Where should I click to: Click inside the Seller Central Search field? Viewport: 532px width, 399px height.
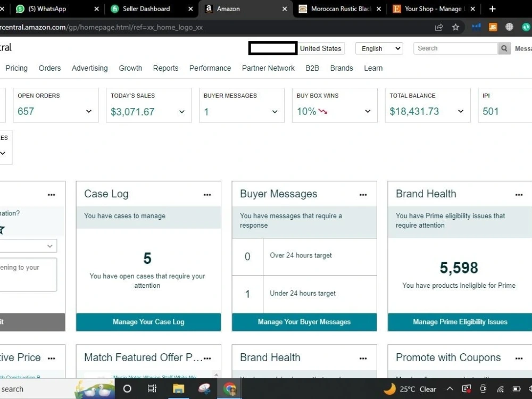pyautogui.click(x=455, y=48)
